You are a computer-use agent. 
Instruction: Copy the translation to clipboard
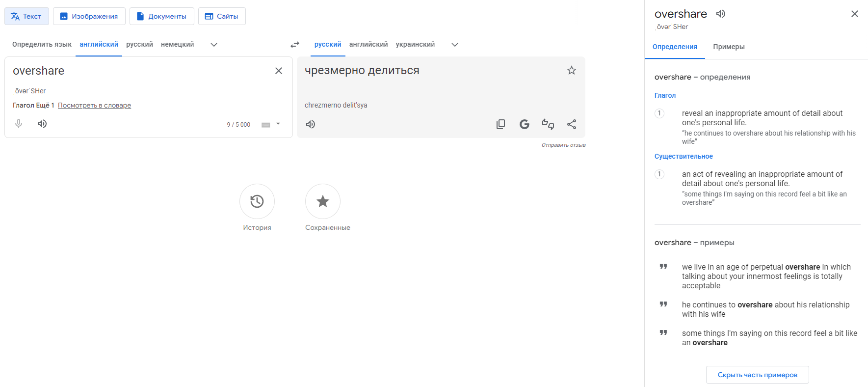tap(500, 124)
